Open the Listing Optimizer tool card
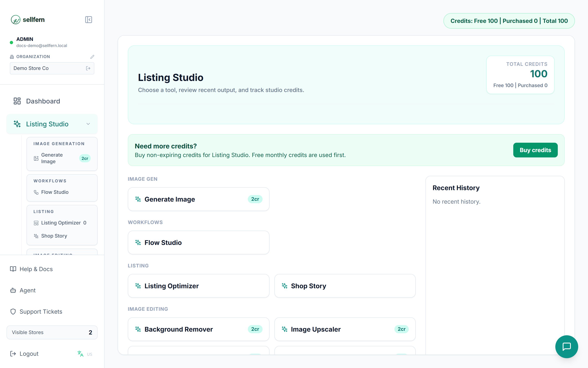This screenshot has height=368, width=588. coord(198,286)
